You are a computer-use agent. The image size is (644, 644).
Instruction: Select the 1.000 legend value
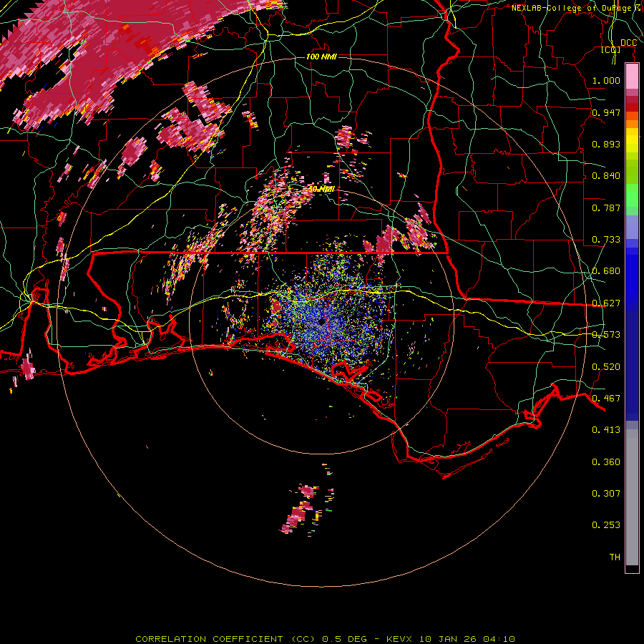(x=606, y=80)
